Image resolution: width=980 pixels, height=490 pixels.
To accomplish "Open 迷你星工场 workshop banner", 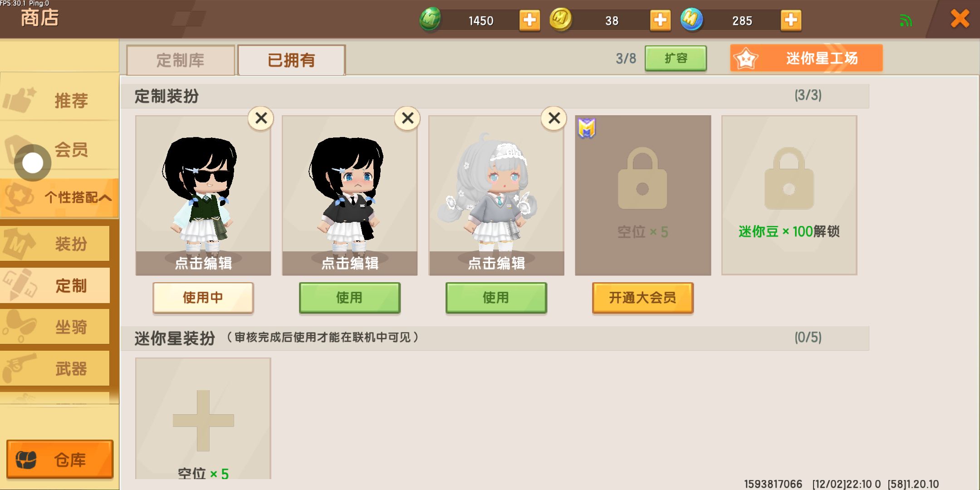I will pyautogui.click(x=806, y=58).
